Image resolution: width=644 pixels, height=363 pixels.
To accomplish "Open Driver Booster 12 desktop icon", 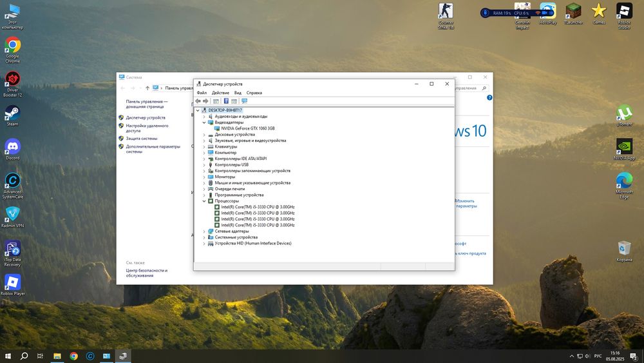I will (x=13, y=84).
